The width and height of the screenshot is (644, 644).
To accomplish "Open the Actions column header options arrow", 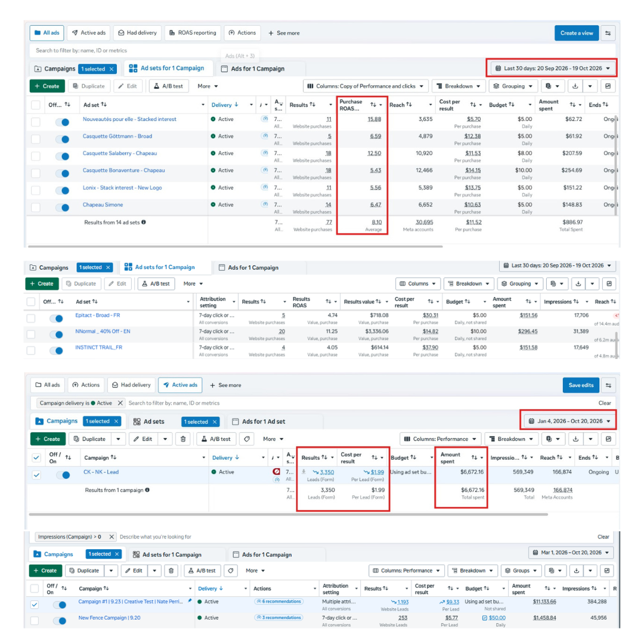I will (x=315, y=589).
